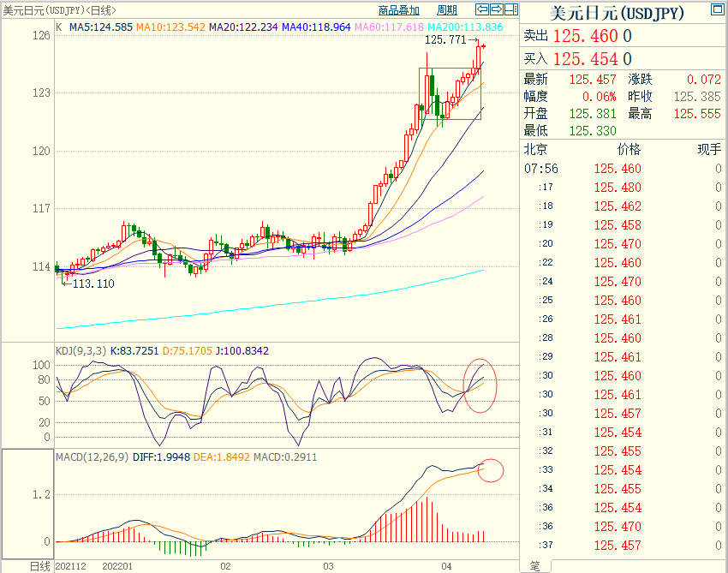Select the 笔 tab under the tick list
Screen dimensions: 728x573
pyautogui.click(x=534, y=565)
